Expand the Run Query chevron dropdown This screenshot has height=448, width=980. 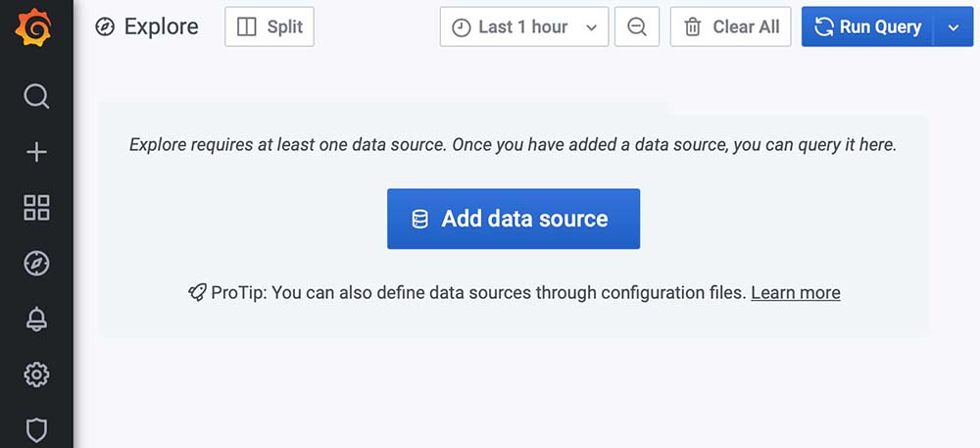(954, 27)
